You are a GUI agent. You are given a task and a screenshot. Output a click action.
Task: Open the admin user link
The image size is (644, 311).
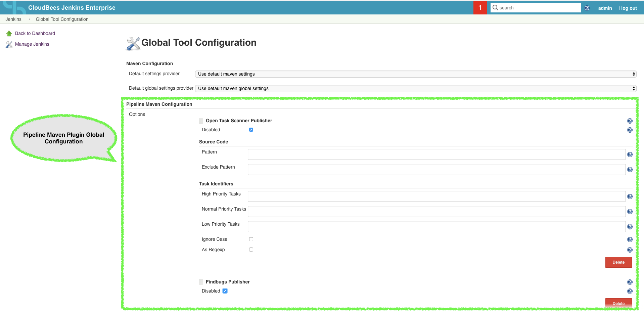pos(605,8)
